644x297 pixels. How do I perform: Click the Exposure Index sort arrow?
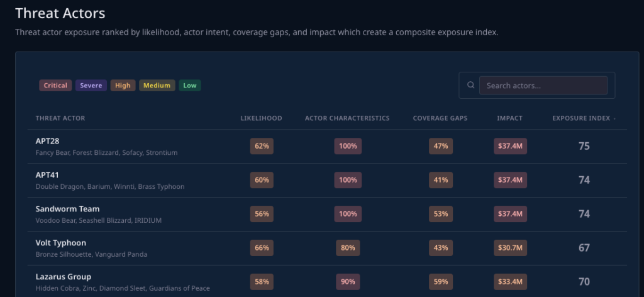pyautogui.click(x=614, y=119)
